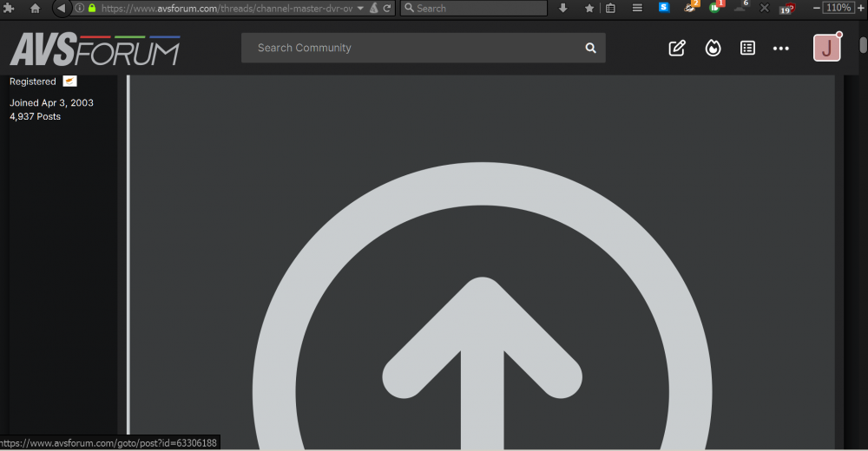Go back with the browser back arrow

coord(62,8)
